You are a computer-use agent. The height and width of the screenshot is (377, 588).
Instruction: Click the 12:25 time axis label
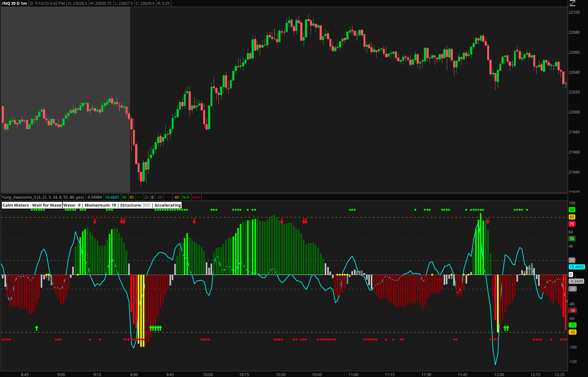pyautogui.click(x=559, y=375)
